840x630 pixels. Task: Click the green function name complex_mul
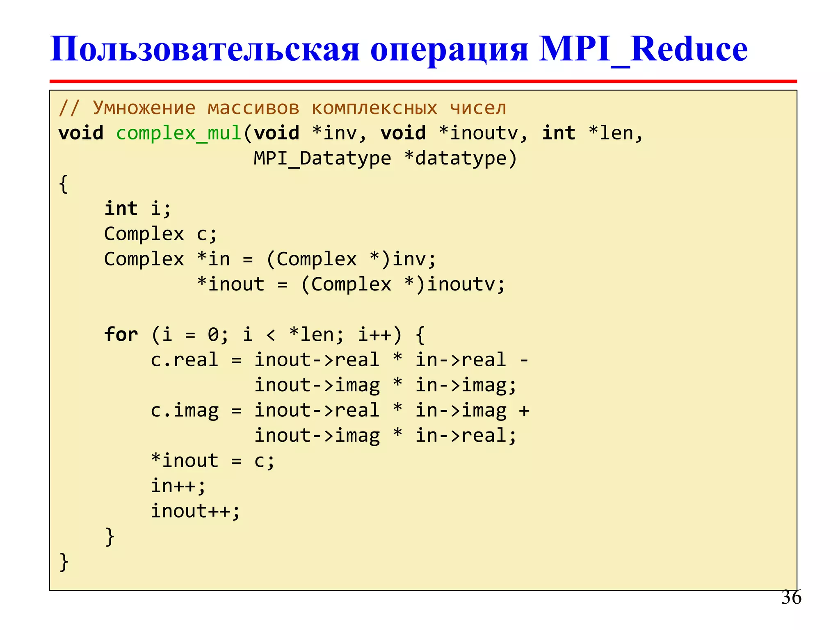click(x=178, y=133)
